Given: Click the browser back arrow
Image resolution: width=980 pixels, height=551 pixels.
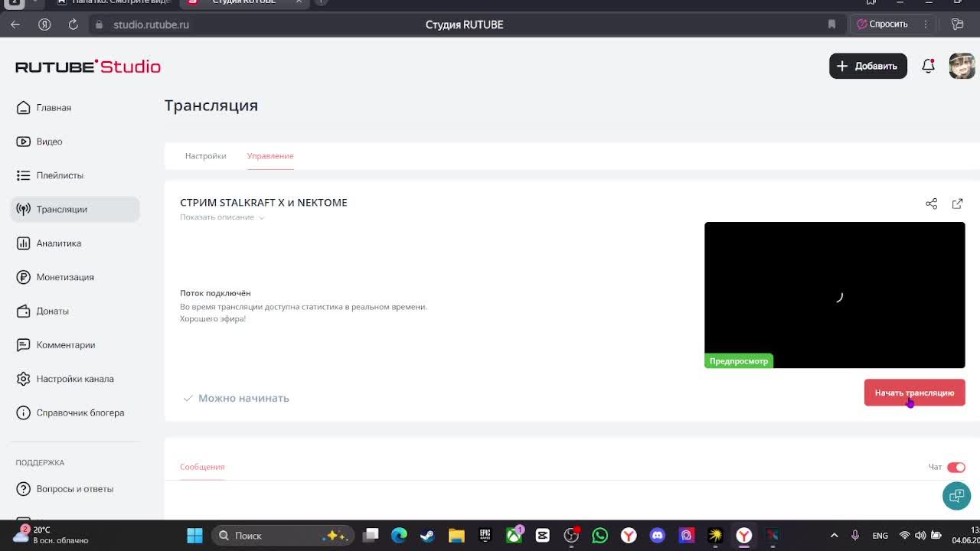Looking at the screenshot, I should click(15, 24).
